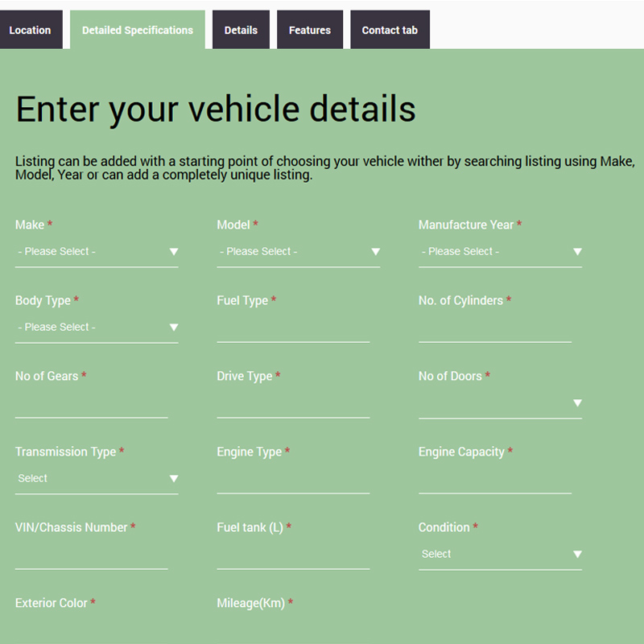This screenshot has height=644, width=644.
Task: Open the Make dropdown
Action: pos(97,252)
